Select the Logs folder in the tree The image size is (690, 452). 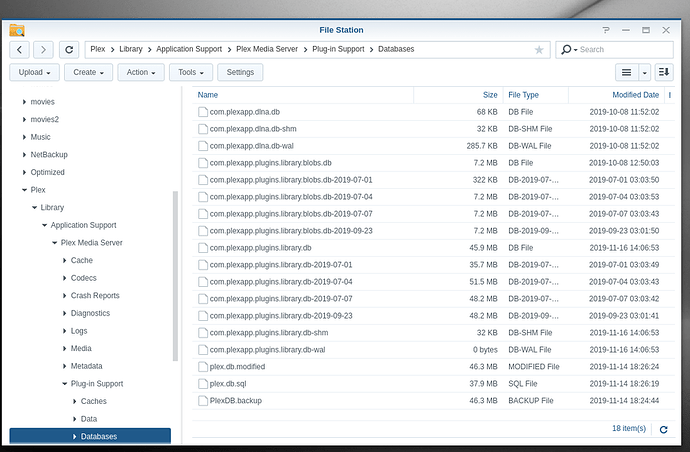79,331
